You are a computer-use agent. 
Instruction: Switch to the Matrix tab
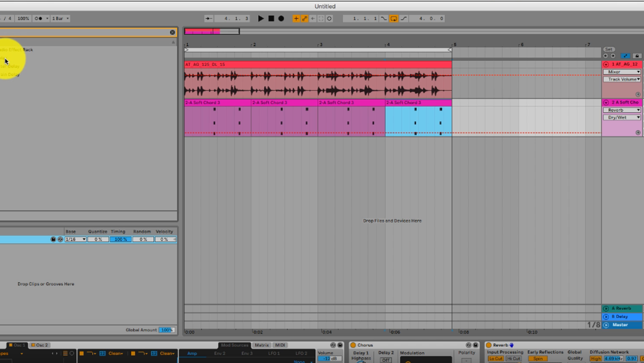coord(262,345)
